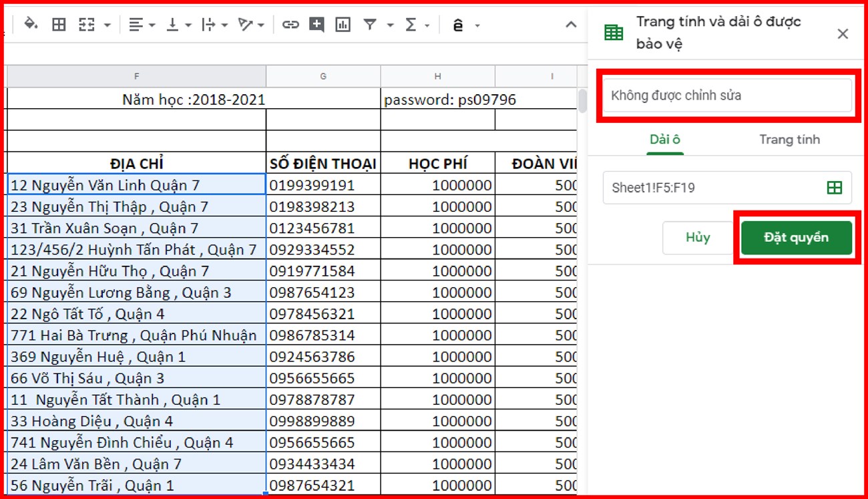Select phone number cell 0123456781
The width and height of the screenshot is (868, 499).
tap(323, 228)
